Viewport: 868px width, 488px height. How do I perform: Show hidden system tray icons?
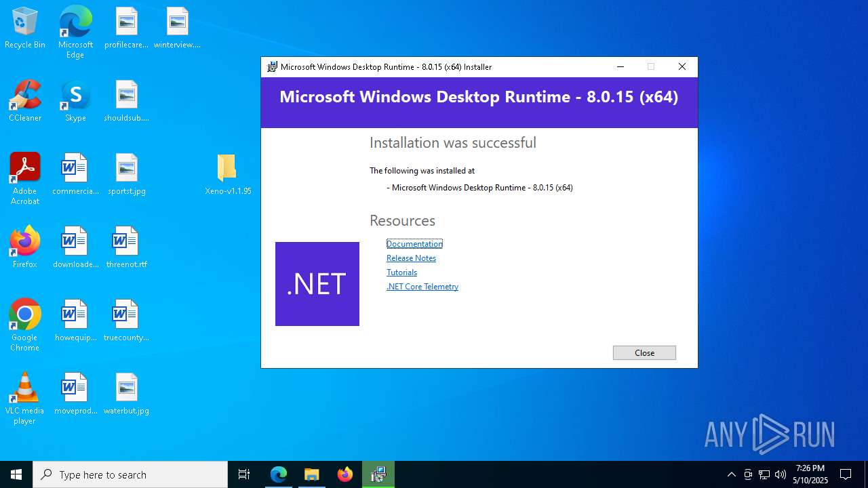point(731,474)
